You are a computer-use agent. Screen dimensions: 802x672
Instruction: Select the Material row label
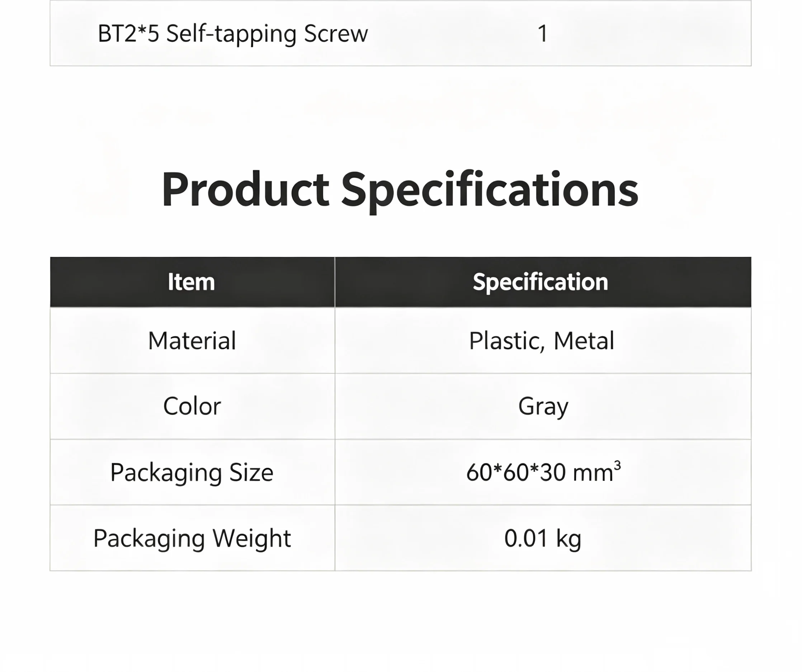click(x=192, y=340)
